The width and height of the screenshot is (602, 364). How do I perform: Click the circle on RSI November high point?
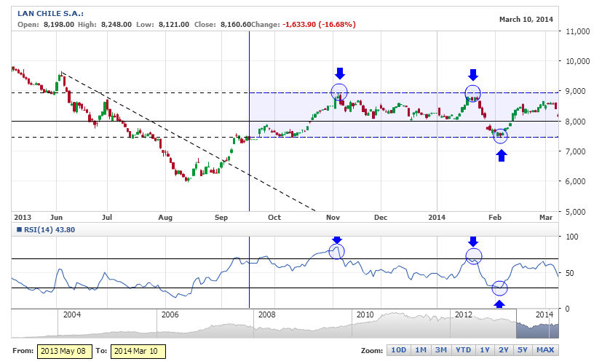tap(336, 251)
